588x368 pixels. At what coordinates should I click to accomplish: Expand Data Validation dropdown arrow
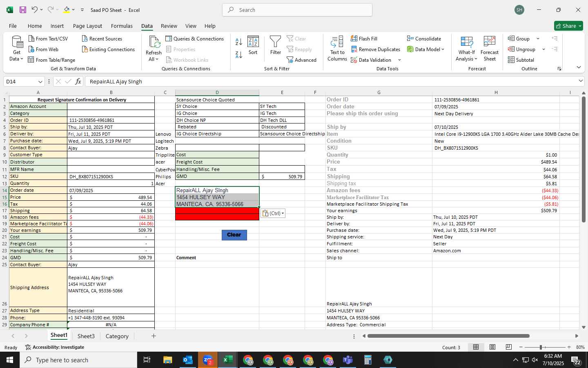coord(399,60)
